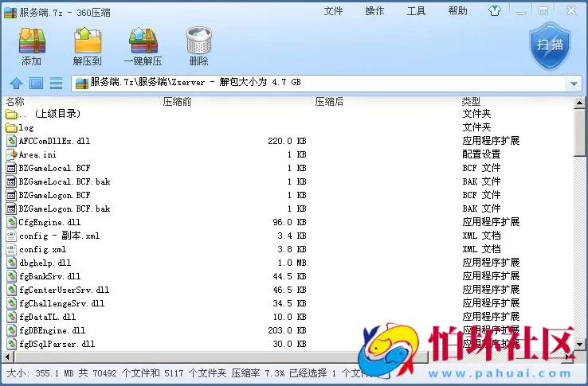Click the 1.0 MB size value
Viewport: 588px width, 386px height.
click(292, 263)
